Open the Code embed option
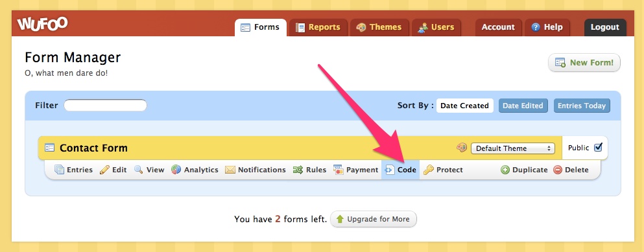 (400, 170)
